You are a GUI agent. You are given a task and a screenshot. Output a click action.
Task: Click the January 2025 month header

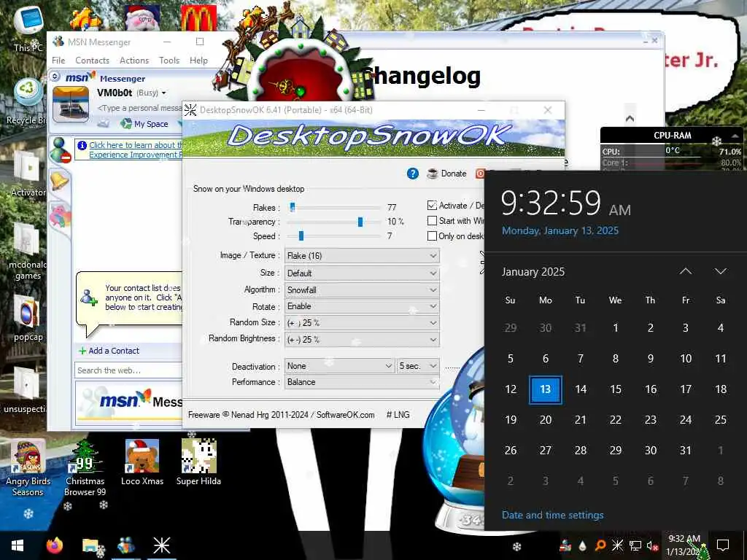coord(533,272)
